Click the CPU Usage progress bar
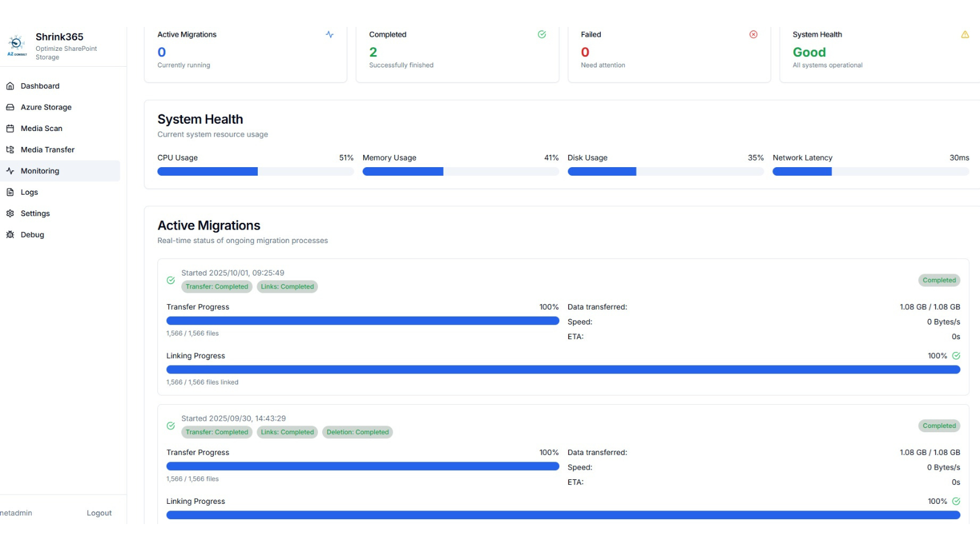 click(255, 171)
